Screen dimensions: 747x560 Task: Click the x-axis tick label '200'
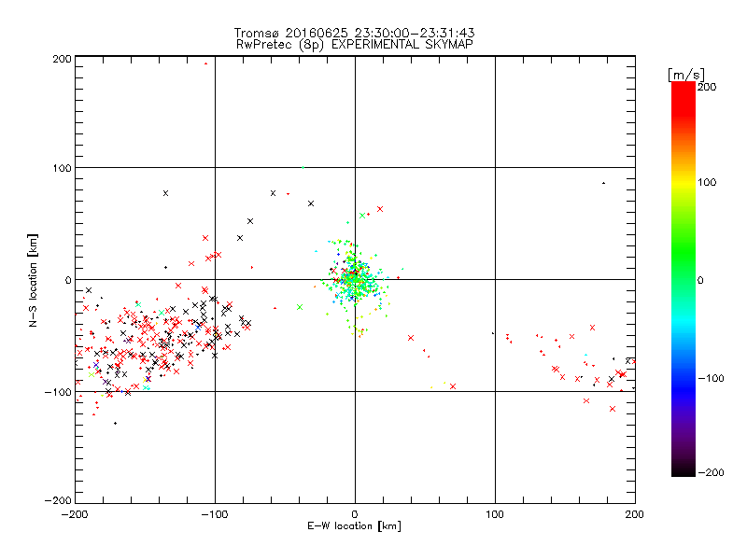coord(635,514)
